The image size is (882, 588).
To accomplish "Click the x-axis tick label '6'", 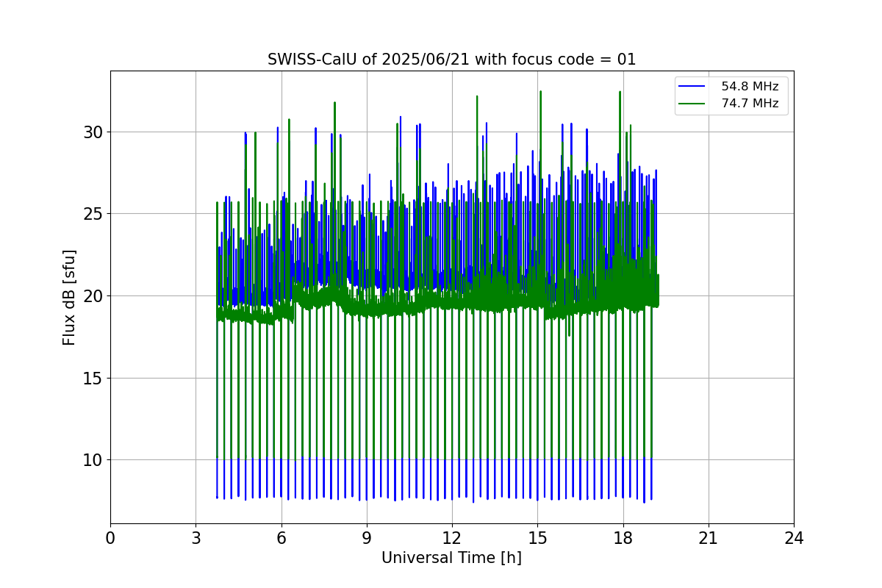I will pyautogui.click(x=281, y=538).
